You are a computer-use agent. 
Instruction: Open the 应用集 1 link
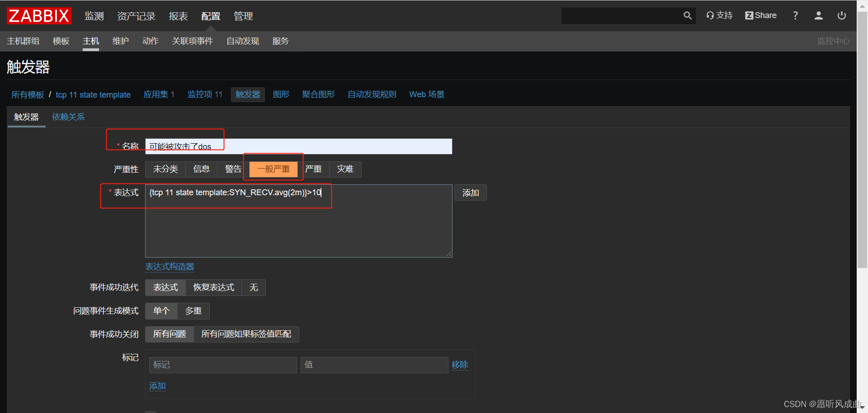coord(159,94)
